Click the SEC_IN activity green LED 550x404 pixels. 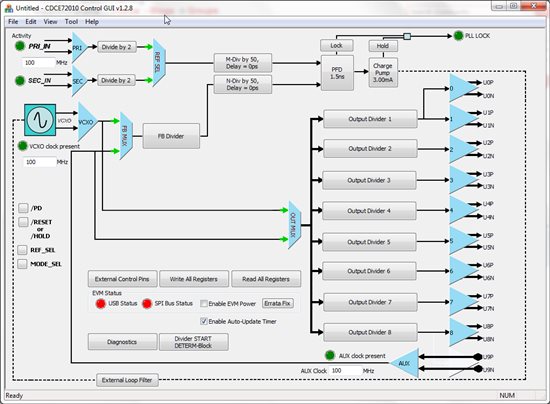pyautogui.click(x=20, y=81)
